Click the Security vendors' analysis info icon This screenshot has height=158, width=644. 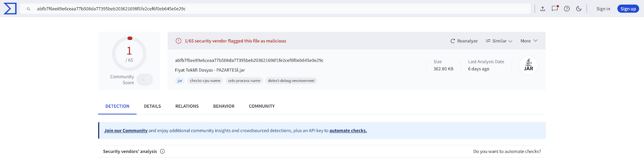coord(163,152)
